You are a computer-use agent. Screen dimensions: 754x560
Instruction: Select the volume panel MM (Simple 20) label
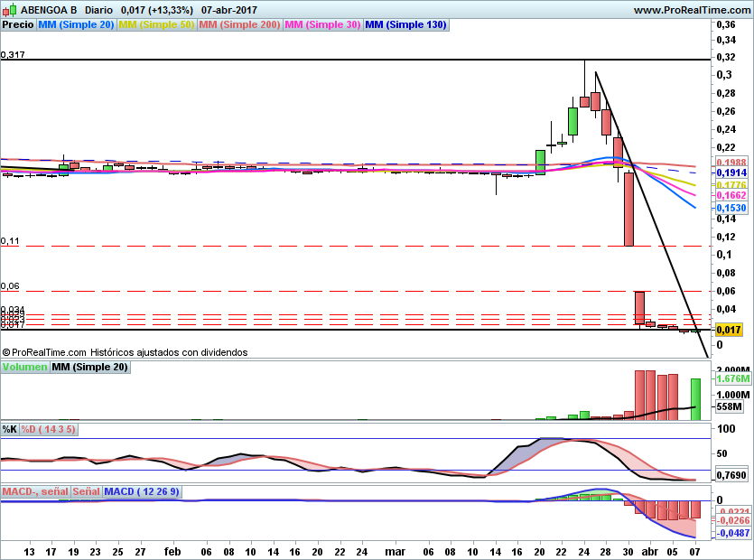click(89, 368)
